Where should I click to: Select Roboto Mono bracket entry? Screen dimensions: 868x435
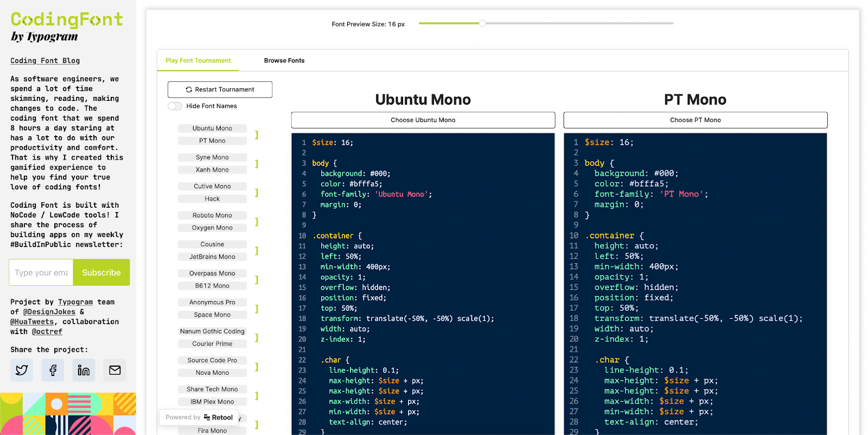pyautogui.click(x=212, y=215)
